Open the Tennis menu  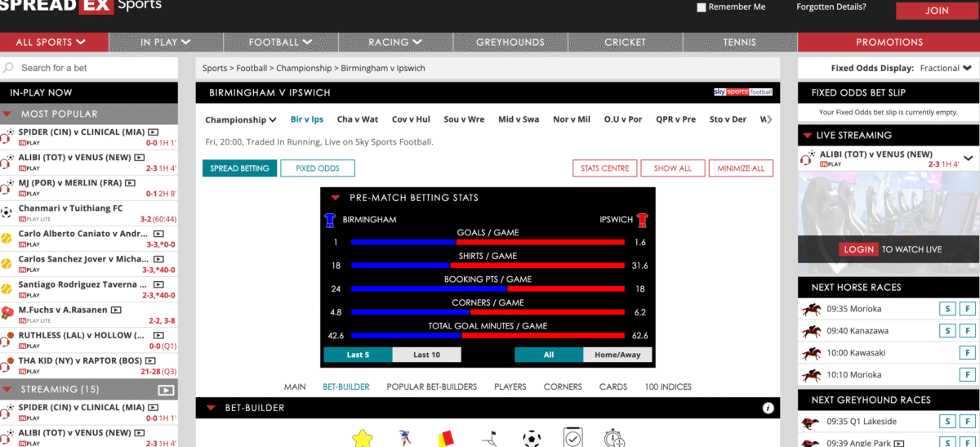pyautogui.click(x=740, y=42)
